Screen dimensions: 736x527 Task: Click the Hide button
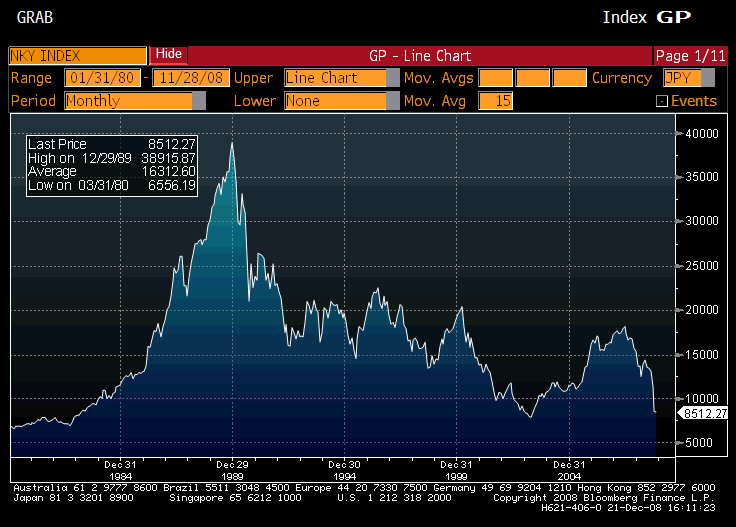point(168,54)
